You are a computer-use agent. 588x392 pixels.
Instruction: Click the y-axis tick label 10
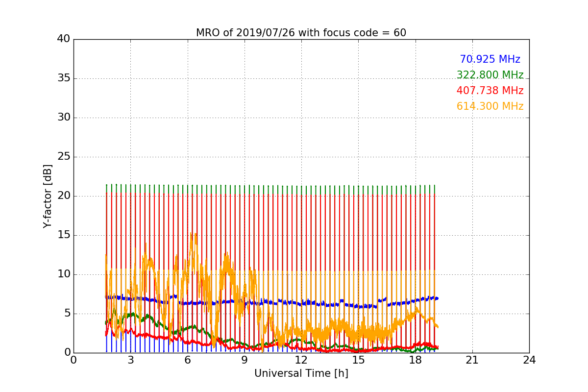coord(63,274)
